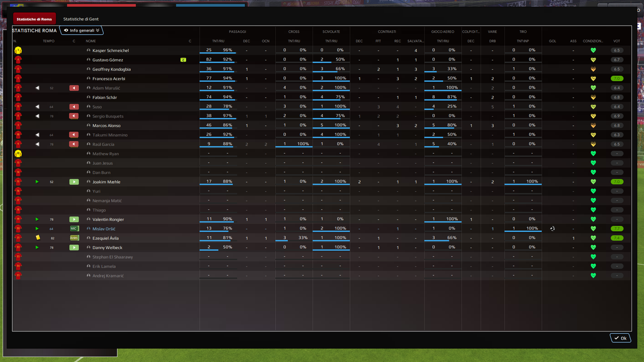Select the Statistiche di Roma tab
The height and width of the screenshot is (362, 644).
pyautogui.click(x=34, y=19)
